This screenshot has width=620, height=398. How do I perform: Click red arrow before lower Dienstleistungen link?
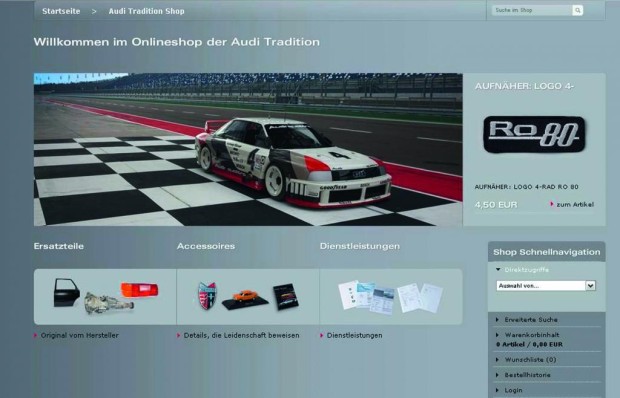tap(322, 335)
